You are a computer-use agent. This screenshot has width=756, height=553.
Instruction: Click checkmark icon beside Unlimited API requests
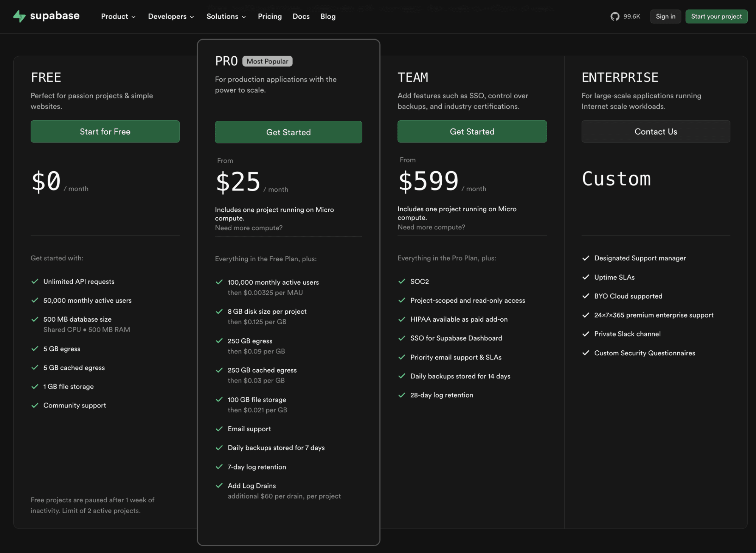(35, 281)
